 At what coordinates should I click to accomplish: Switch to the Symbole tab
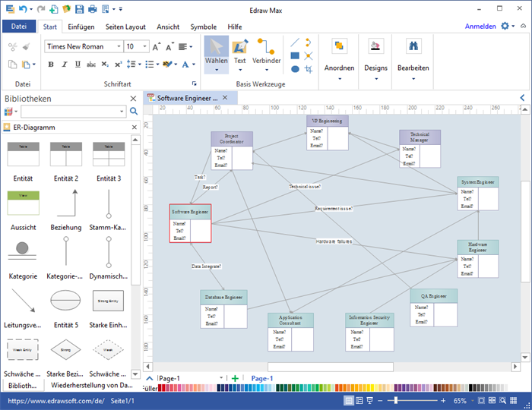click(203, 27)
